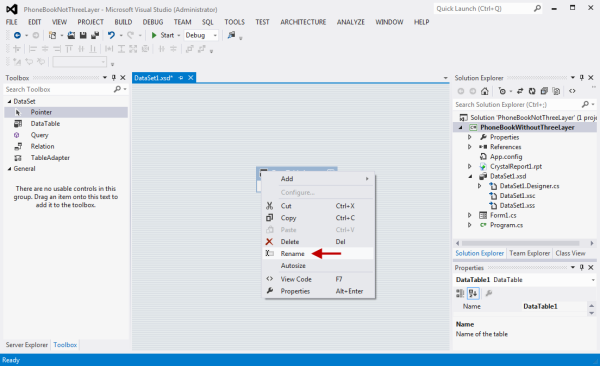600x366 pixels.
Task: Open the ARCHITECTURE menu
Action: pos(303,22)
